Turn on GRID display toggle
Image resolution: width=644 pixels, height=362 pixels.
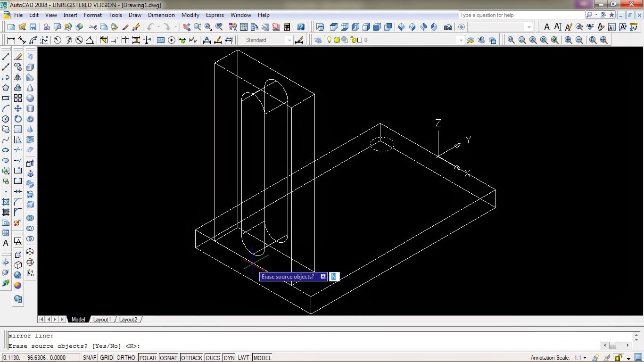pos(107,358)
